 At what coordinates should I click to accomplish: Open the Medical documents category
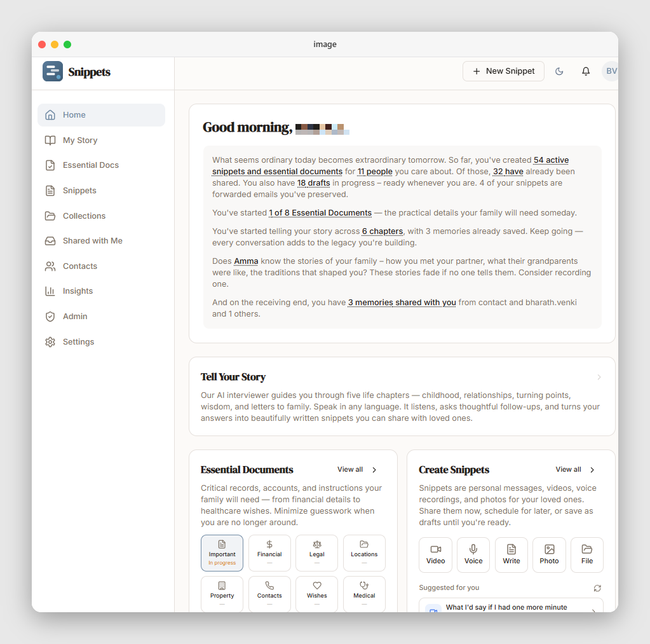click(x=364, y=593)
